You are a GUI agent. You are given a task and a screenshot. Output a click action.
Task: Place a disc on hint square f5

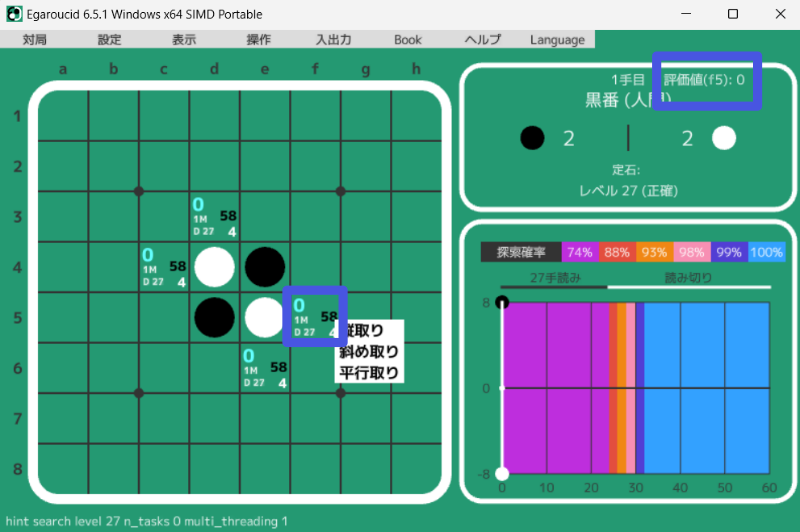coord(315,317)
